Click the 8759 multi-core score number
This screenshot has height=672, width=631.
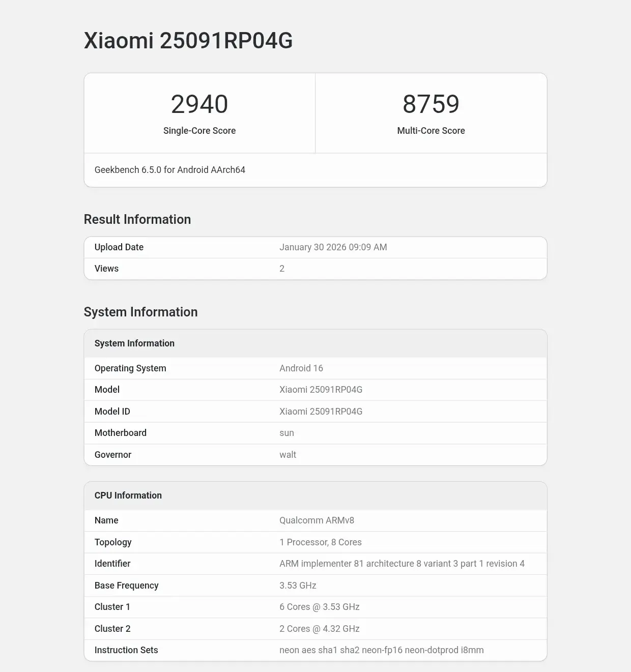431,104
